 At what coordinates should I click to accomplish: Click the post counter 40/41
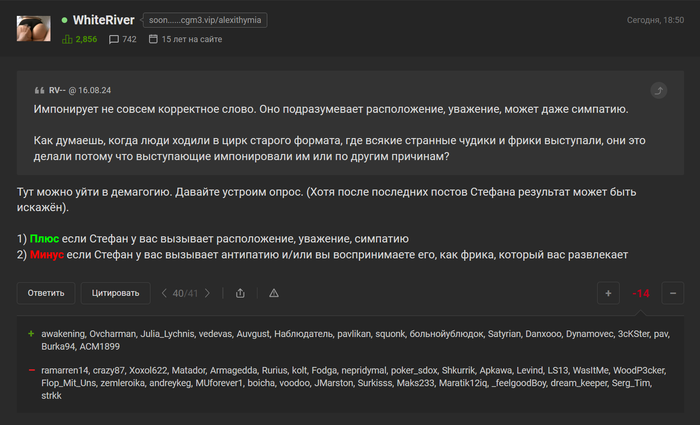[x=185, y=293]
